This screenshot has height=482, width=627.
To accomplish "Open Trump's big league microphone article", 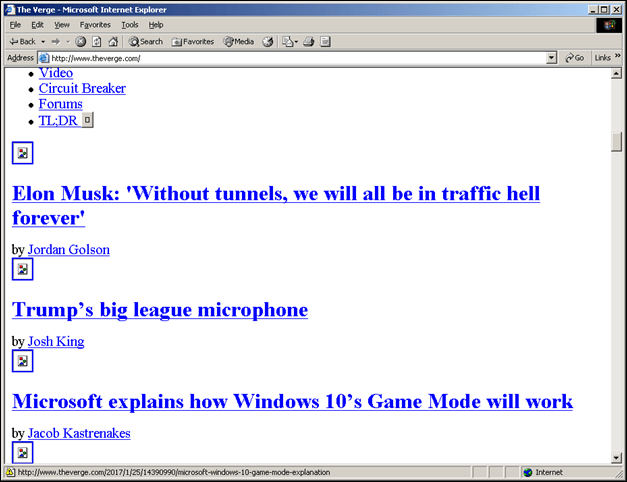I will 160,310.
